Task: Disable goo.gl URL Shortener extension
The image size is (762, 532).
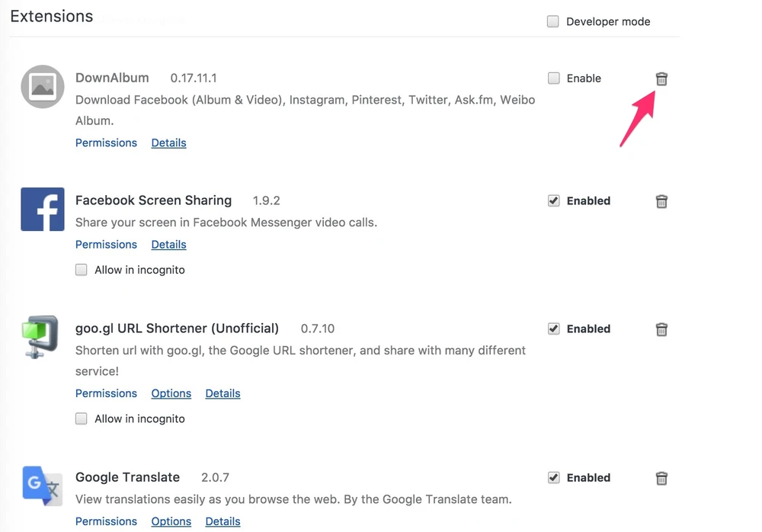Action: pos(554,328)
